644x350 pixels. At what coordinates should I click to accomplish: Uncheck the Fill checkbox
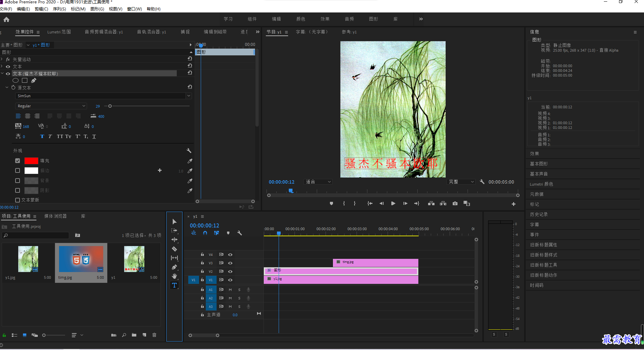18,161
